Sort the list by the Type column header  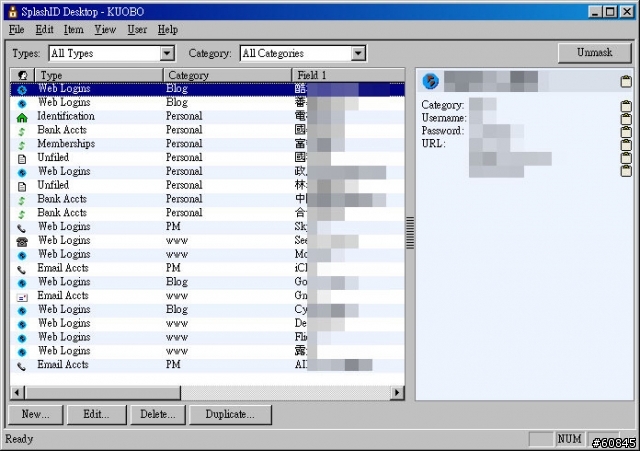pos(99,76)
